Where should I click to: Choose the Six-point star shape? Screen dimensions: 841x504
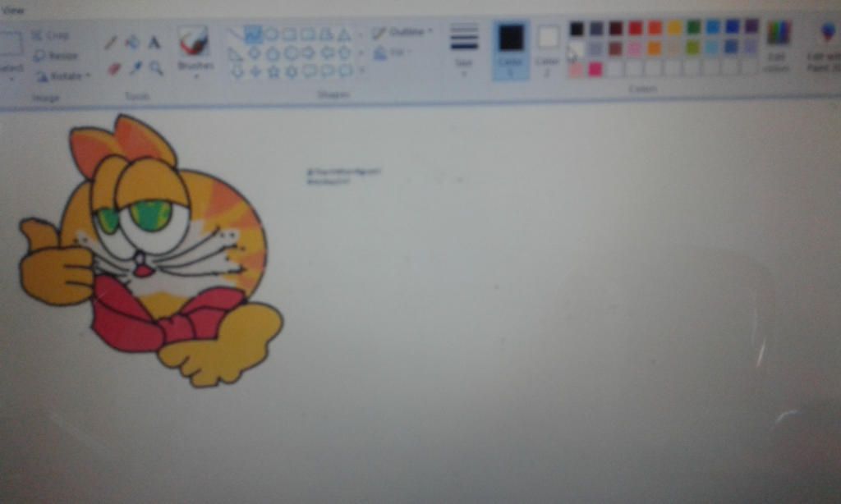(292, 71)
